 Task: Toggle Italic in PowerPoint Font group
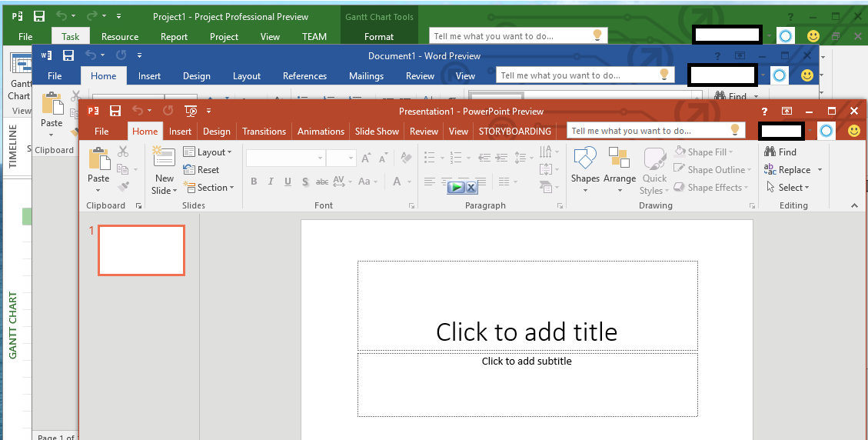[271, 182]
